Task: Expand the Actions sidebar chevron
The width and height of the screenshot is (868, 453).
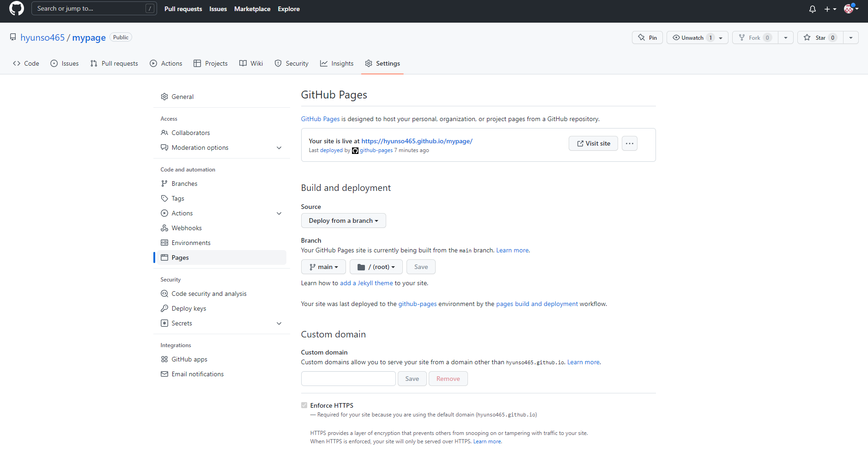Action: point(279,214)
